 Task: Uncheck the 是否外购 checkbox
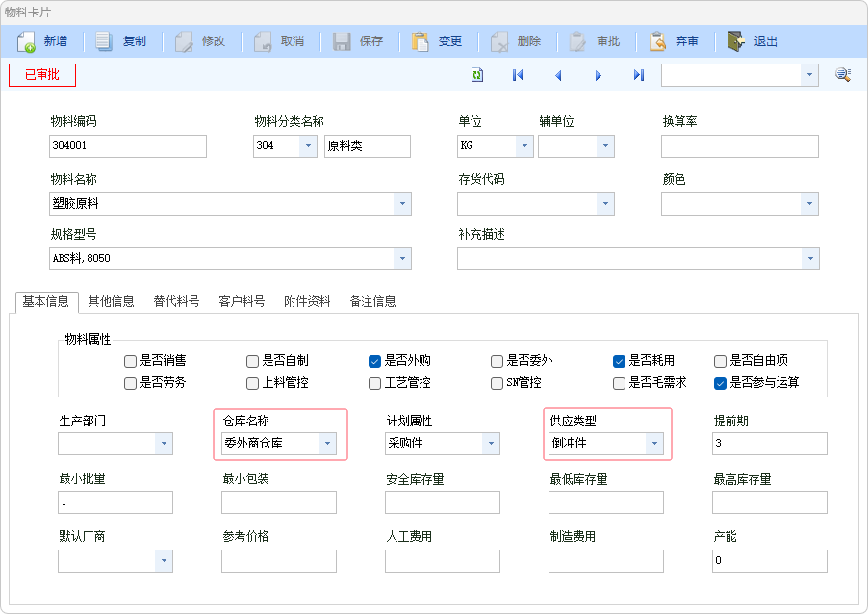[x=374, y=361]
